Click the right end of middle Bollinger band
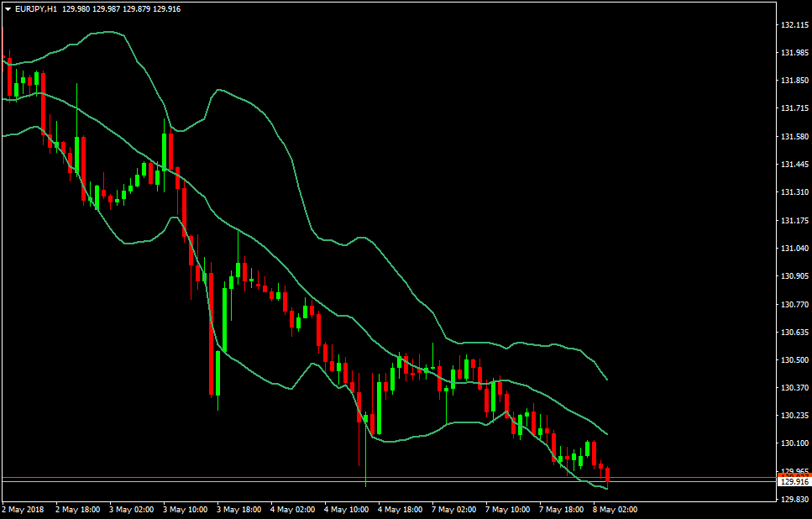The image size is (812, 519). click(x=606, y=433)
